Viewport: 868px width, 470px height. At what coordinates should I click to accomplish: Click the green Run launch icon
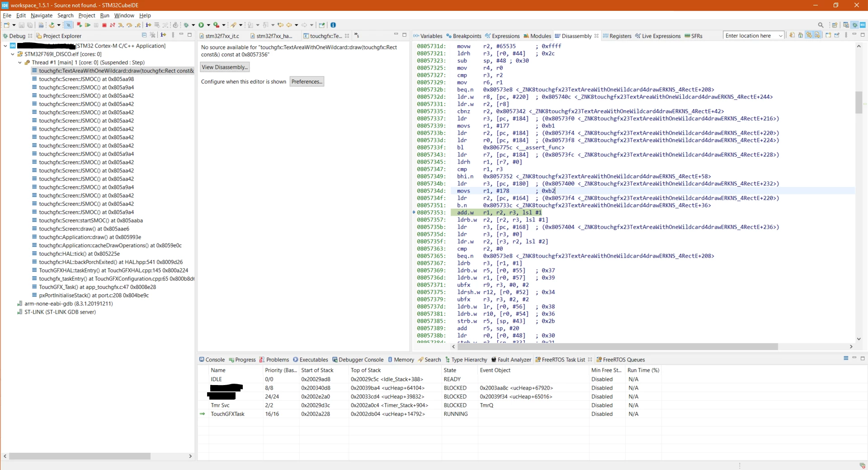click(x=201, y=25)
